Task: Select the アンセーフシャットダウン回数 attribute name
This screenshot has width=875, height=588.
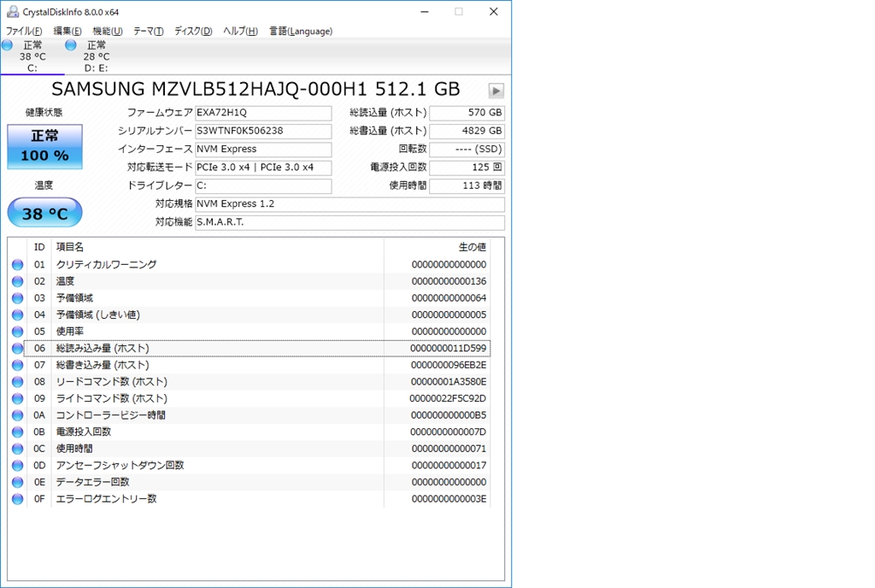Action: (120, 465)
